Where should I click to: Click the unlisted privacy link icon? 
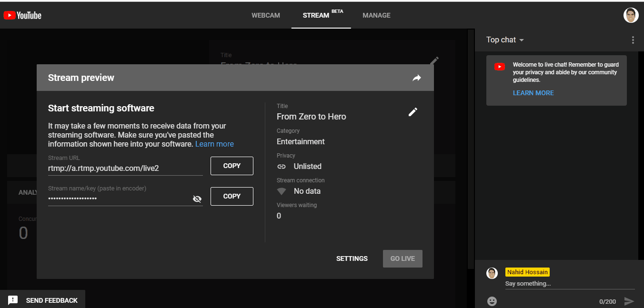282,167
